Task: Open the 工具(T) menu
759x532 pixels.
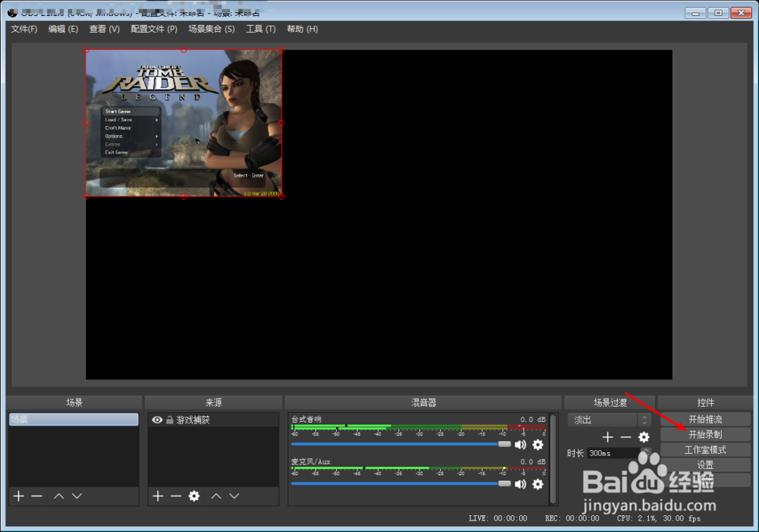Action: pyautogui.click(x=260, y=29)
